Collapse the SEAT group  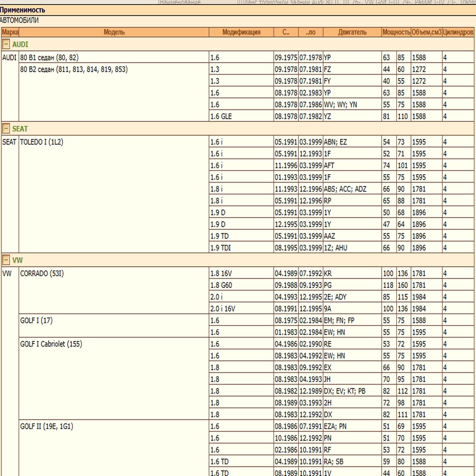(6, 129)
